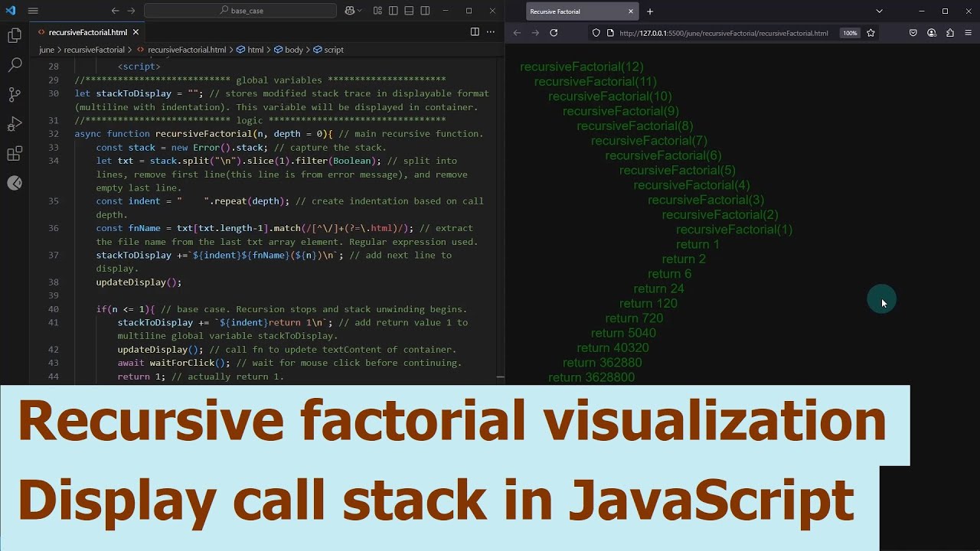Toggle the secondary side bar

[425, 11]
